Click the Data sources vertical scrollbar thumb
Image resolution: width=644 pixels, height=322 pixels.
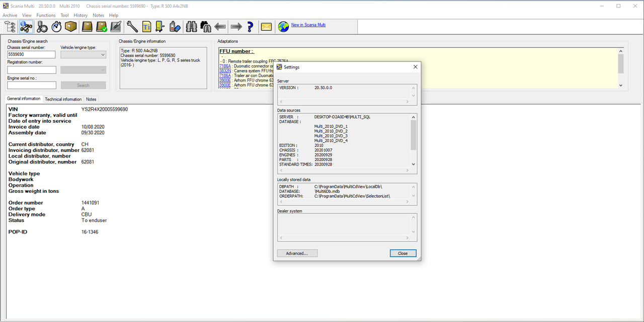[414, 134]
